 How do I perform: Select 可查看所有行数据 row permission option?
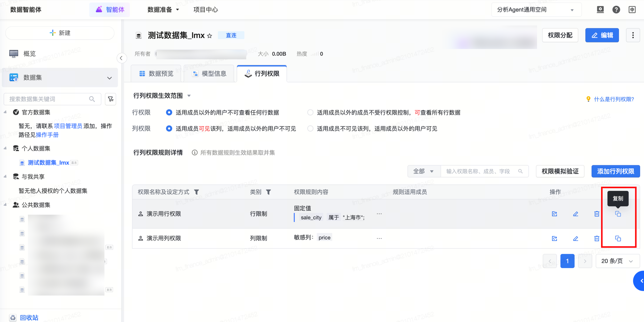310,112
